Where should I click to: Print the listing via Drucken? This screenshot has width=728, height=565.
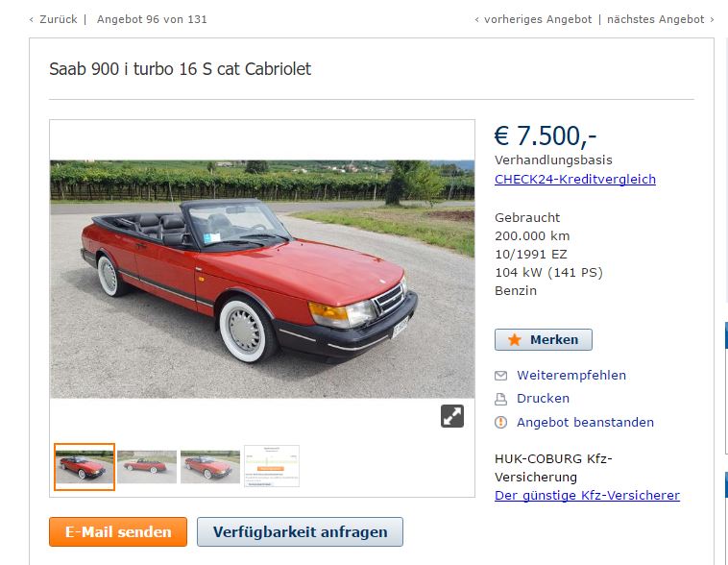click(x=544, y=399)
